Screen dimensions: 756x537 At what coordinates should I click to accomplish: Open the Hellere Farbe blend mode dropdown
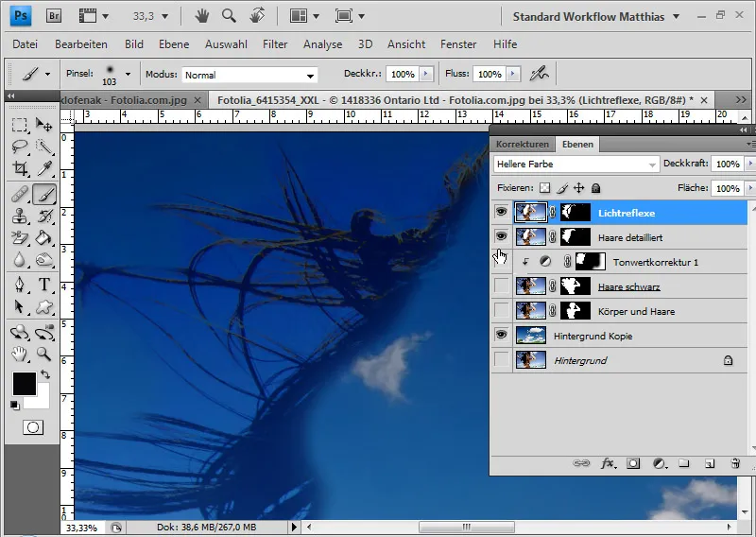576,165
